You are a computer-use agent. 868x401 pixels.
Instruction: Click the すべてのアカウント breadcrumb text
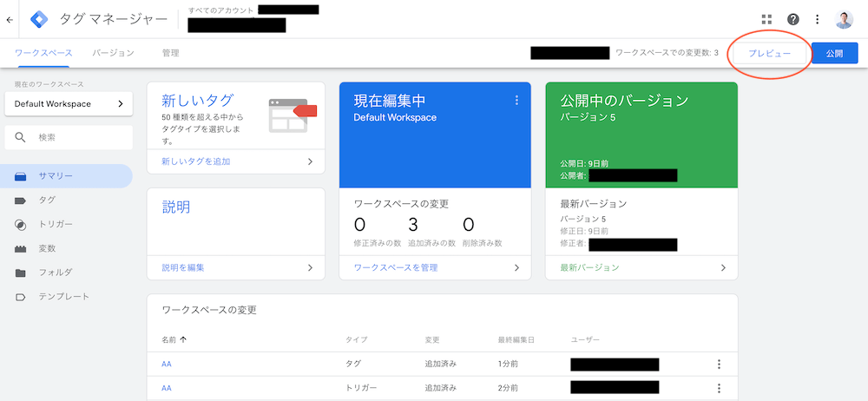[x=220, y=10]
